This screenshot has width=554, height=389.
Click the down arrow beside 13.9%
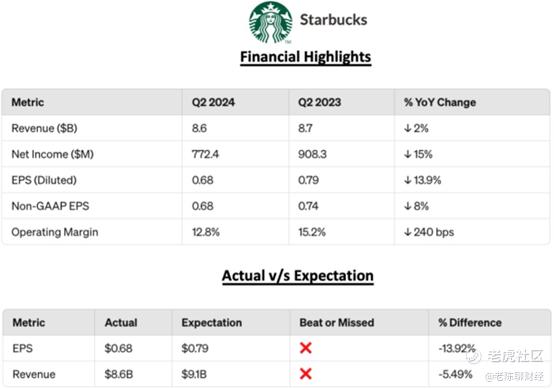(408, 180)
